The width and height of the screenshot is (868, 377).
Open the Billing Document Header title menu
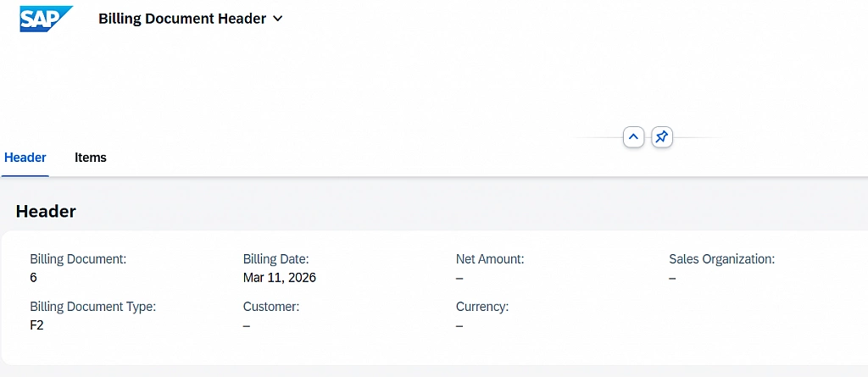tap(182, 19)
